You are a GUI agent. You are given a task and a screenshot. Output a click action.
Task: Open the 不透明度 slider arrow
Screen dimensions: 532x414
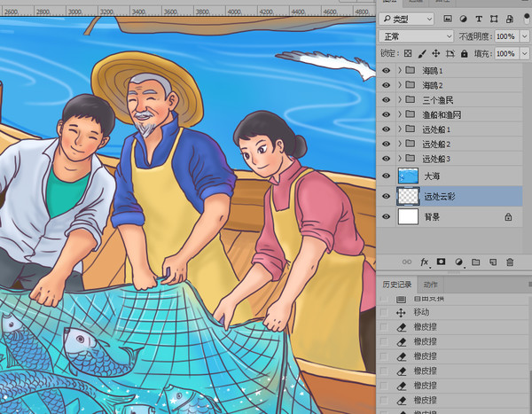tap(525, 36)
